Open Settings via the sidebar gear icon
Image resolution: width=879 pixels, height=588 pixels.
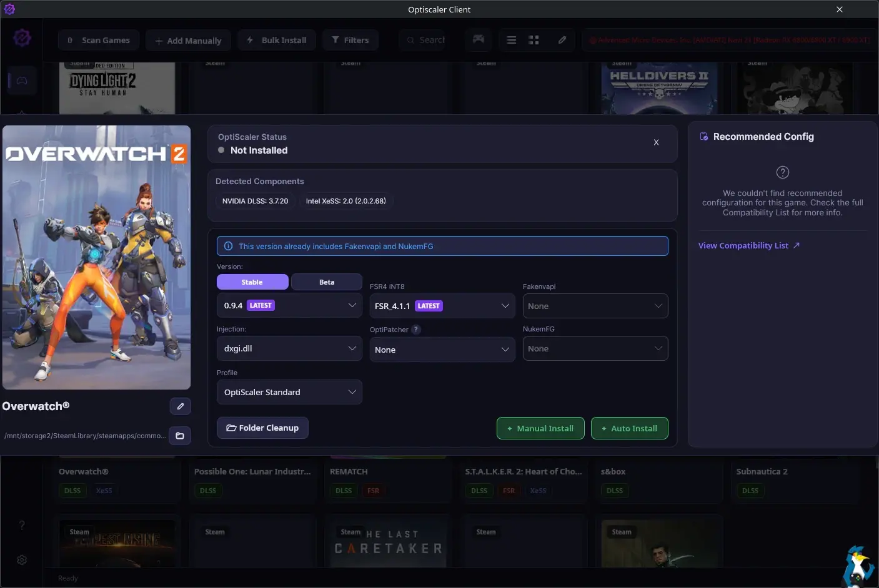point(22,560)
